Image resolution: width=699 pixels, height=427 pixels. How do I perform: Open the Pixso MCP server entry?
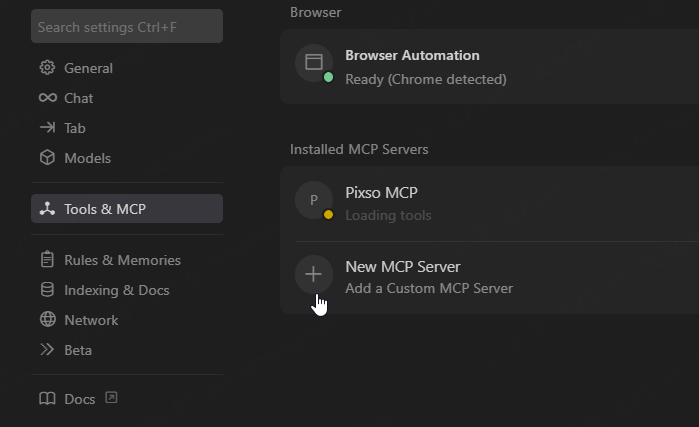click(381, 193)
